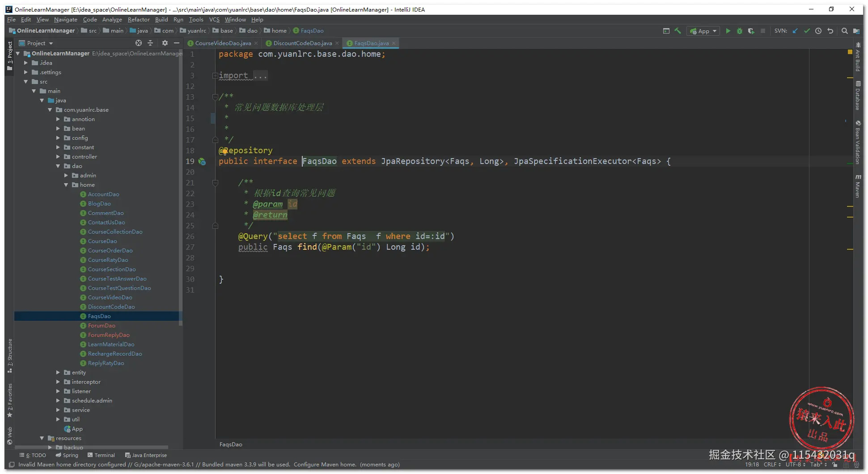Close the CourseVideoDao.java editor tab
The width and height of the screenshot is (868, 474).
tap(256, 43)
